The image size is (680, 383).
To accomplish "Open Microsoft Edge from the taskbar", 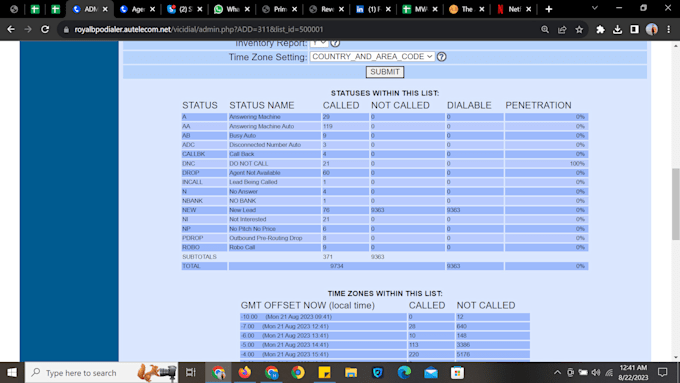I will (404, 373).
